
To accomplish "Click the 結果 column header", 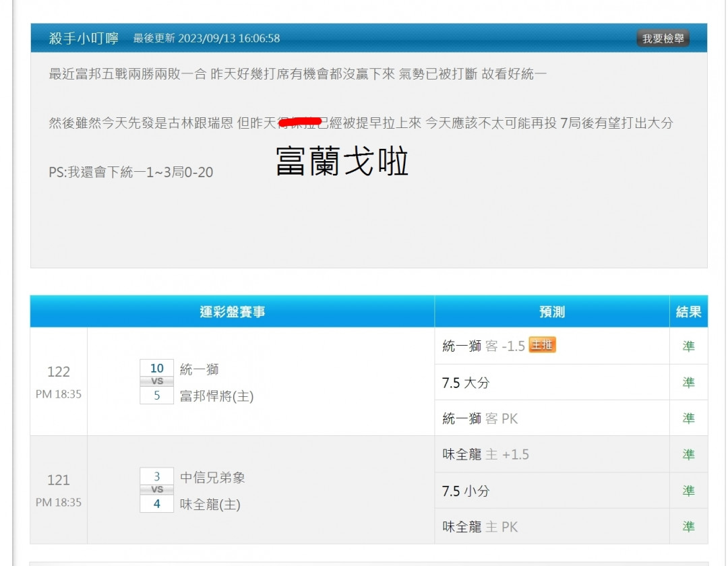I will [688, 312].
